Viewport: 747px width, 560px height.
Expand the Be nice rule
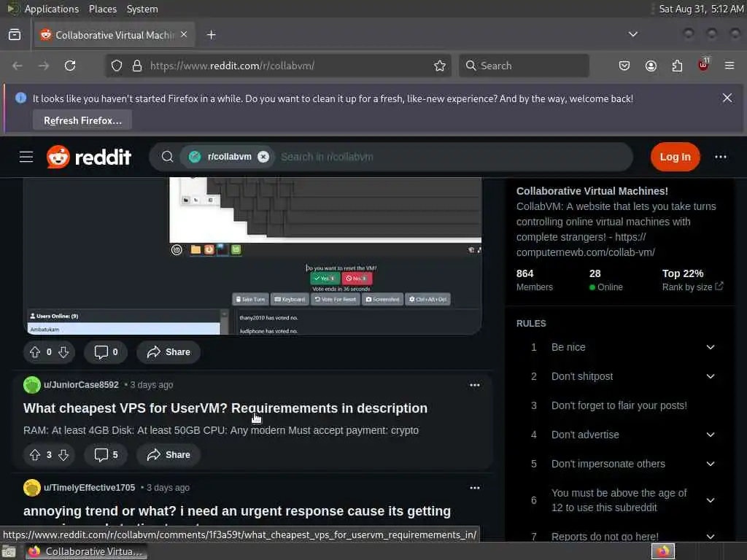711,347
